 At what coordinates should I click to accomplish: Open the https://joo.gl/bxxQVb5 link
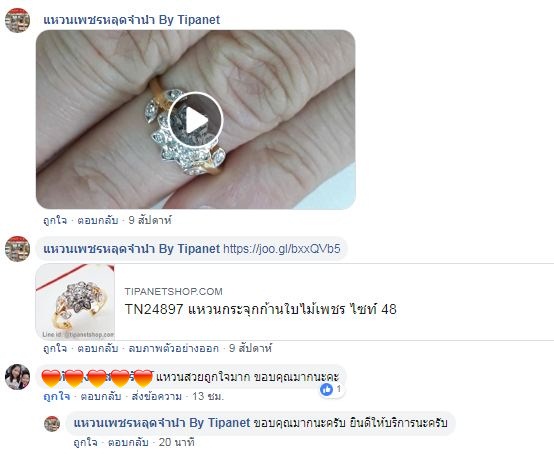coord(282,249)
